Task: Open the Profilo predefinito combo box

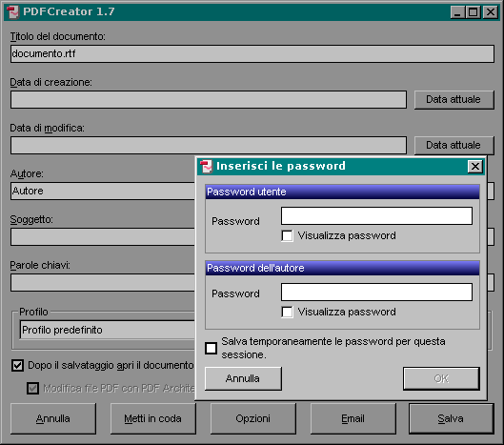Action: pyautogui.click(x=108, y=330)
